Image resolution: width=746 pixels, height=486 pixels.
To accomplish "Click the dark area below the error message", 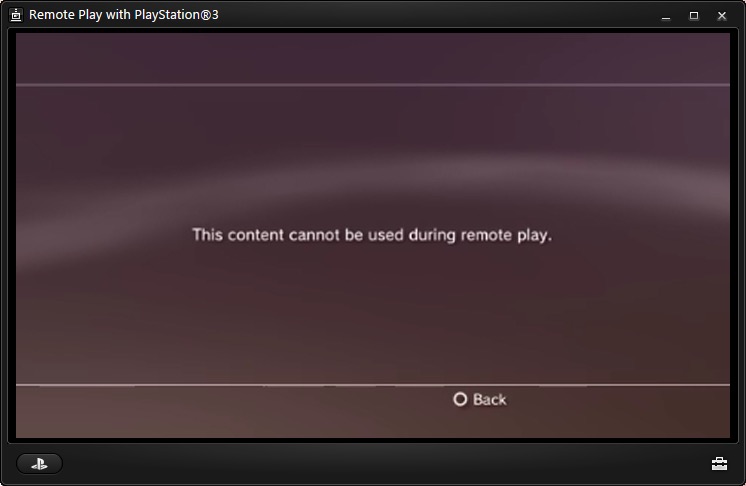I will coord(373,314).
